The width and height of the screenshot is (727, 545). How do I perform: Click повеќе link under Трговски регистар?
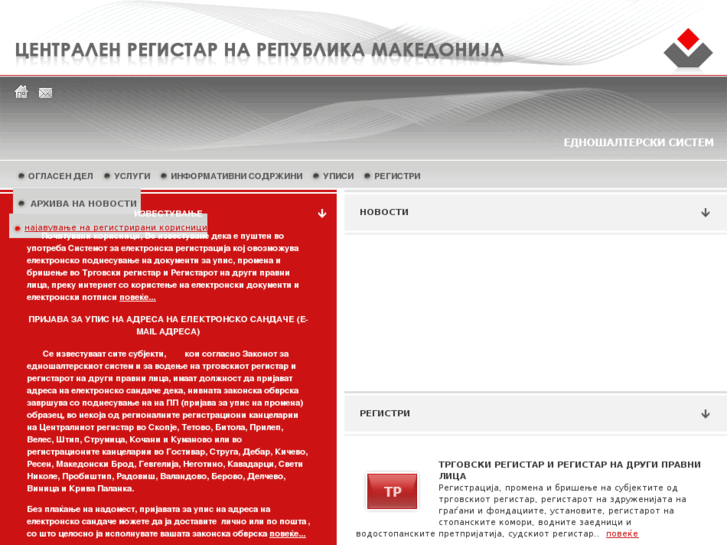pos(622,534)
